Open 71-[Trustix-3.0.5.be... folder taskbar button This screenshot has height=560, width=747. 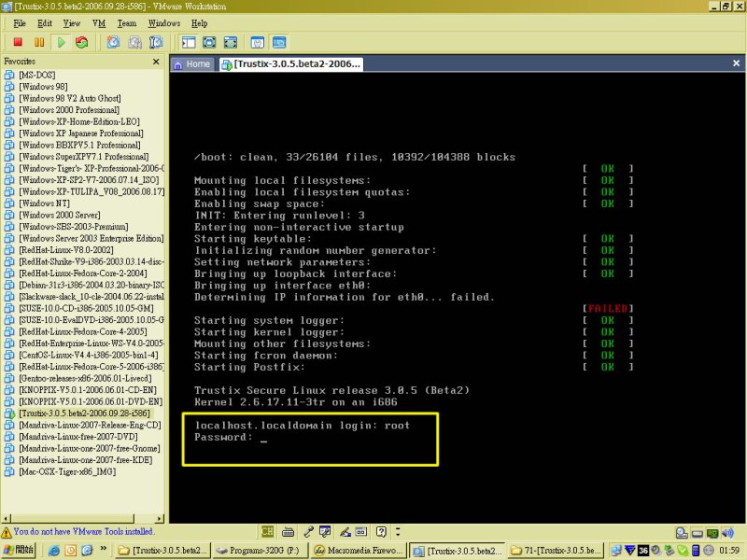point(556,551)
